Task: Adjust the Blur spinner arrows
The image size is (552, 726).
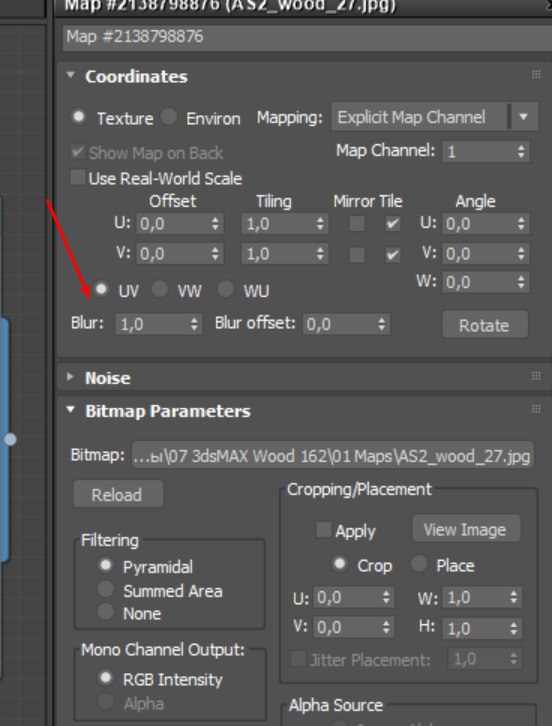Action: [x=194, y=324]
